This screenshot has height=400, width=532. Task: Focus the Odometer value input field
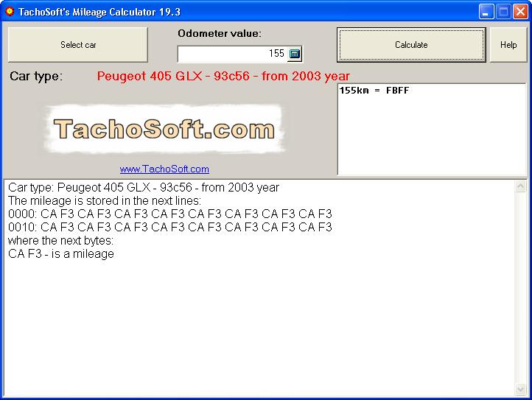coord(232,54)
